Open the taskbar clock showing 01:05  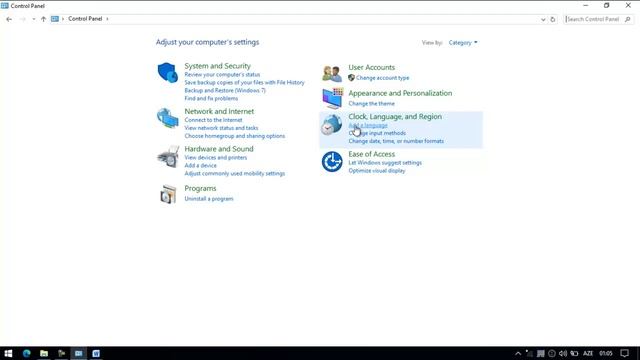[x=606, y=353]
